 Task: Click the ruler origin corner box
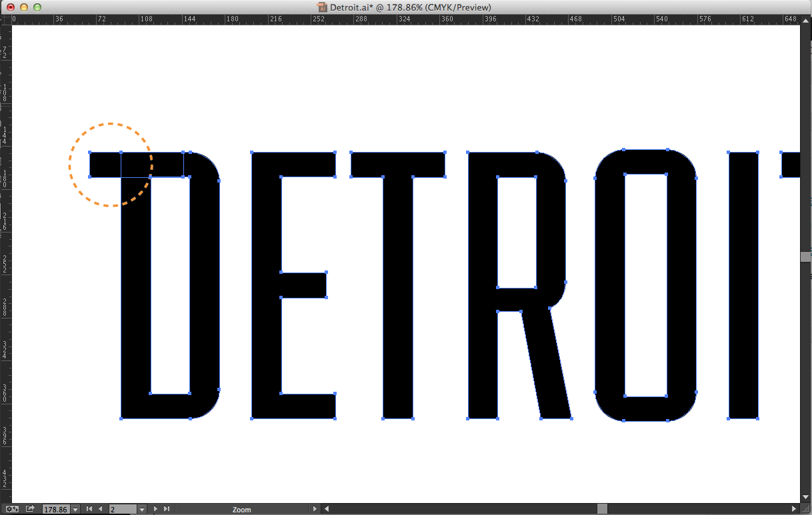coord(6,19)
